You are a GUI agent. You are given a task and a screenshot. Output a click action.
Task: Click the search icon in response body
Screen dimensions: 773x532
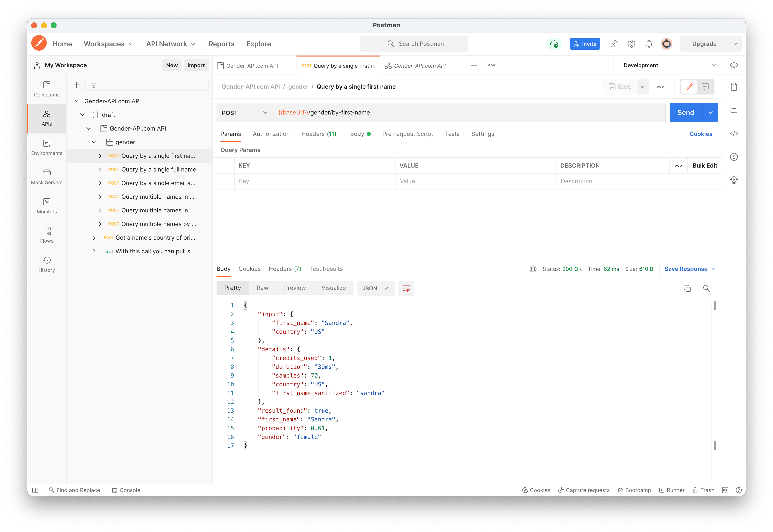click(707, 288)
